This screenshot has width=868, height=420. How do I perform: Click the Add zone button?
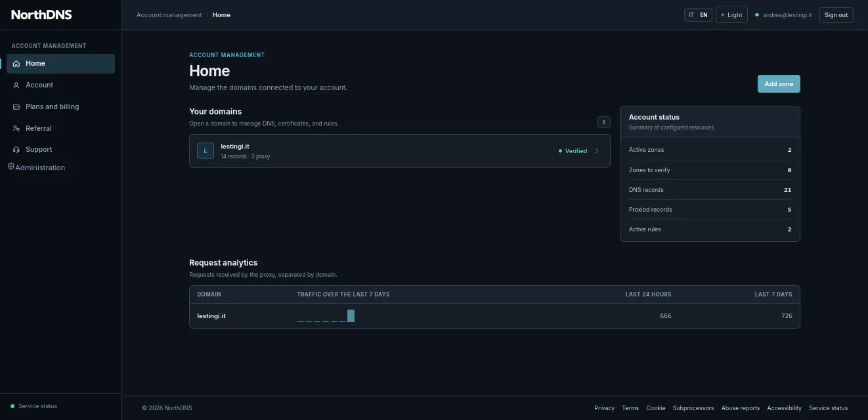coord(779,84)
